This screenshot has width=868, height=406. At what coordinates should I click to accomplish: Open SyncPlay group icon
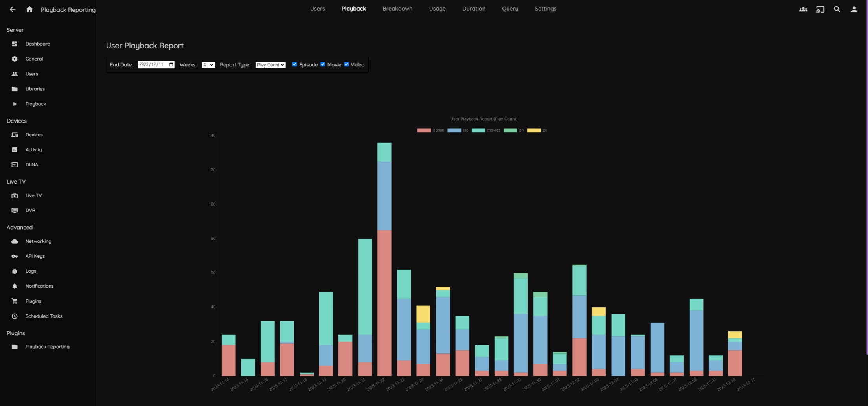click(803, 9)
